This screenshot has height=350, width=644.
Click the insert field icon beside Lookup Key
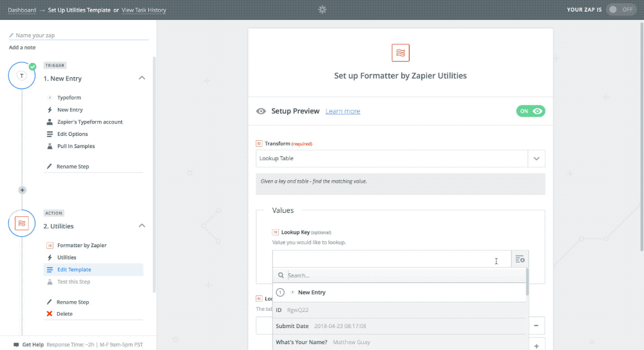pos(520,259)
